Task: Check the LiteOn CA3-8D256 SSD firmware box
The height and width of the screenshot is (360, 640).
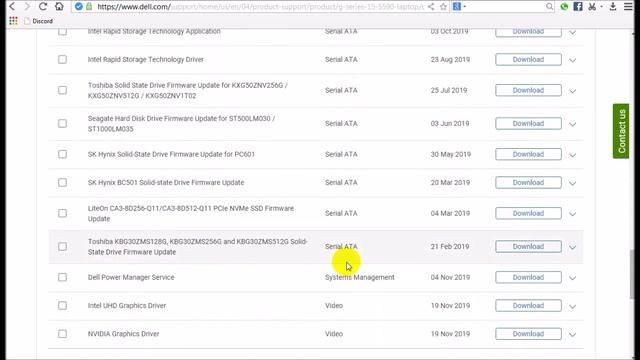Action: pyautogui.click(x=62, y=213)
